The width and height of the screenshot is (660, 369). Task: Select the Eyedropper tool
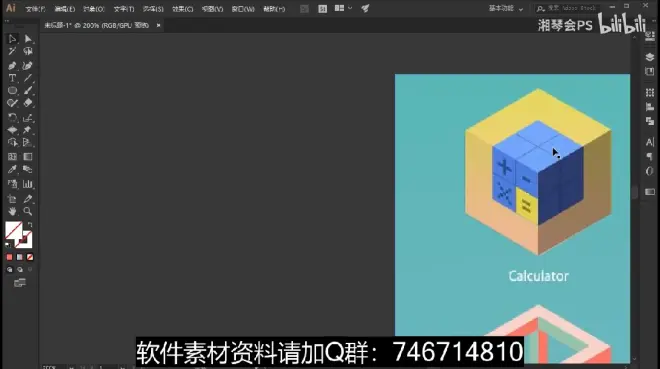point(12,169)
